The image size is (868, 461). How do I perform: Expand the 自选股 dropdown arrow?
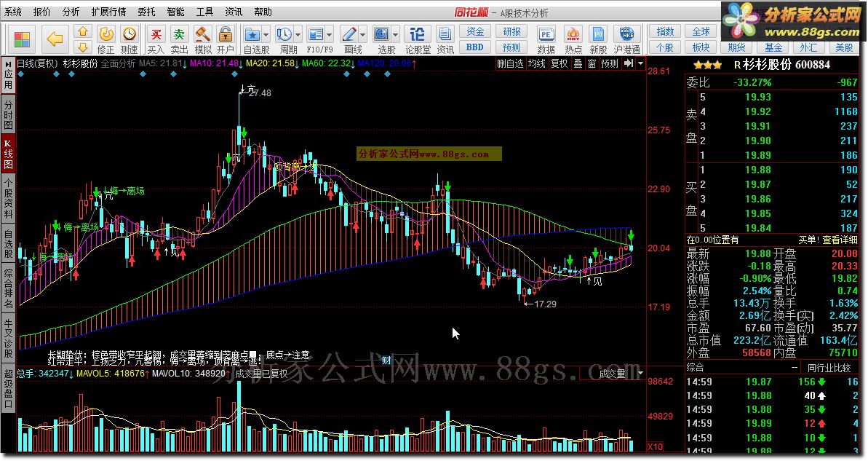266,35
